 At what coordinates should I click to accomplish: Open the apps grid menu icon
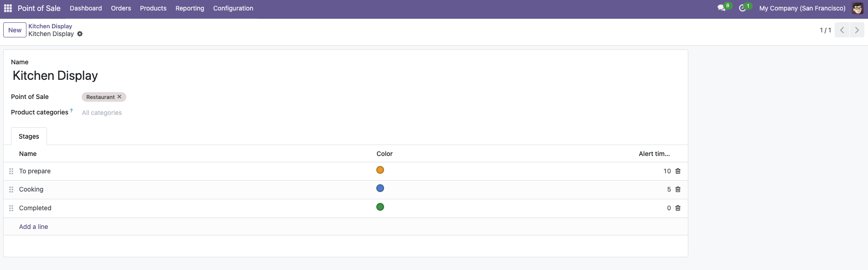[x=8, y=8]
